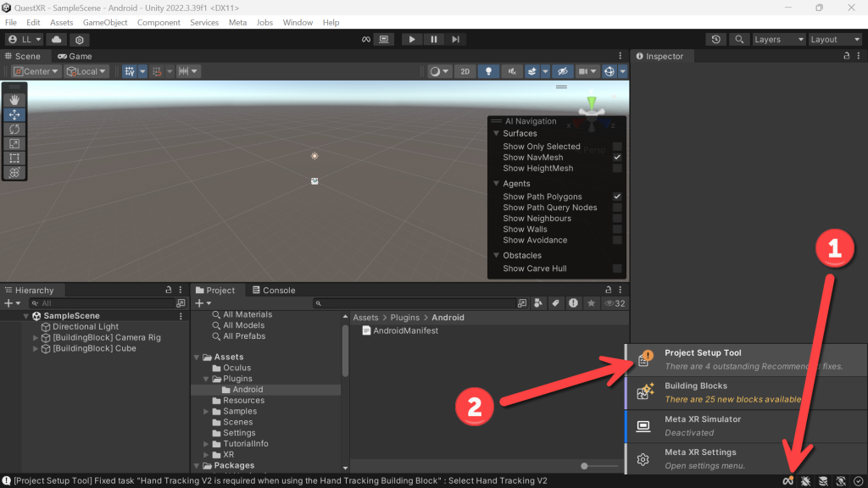Viewport: 868px width, 488px height.
Task: Open Unity Cloud from the cloud icon
Action: click(x=57, y=39)
